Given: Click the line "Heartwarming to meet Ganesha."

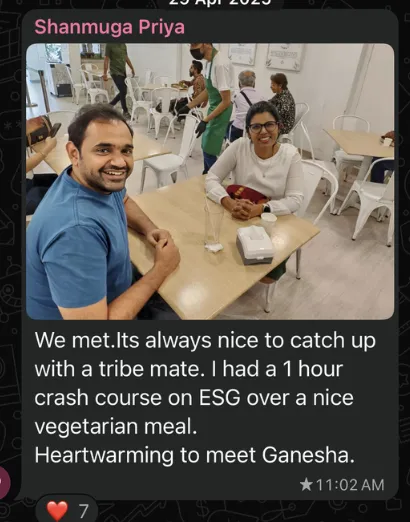Looking at the screenshot, I should [x=195, y=455].
